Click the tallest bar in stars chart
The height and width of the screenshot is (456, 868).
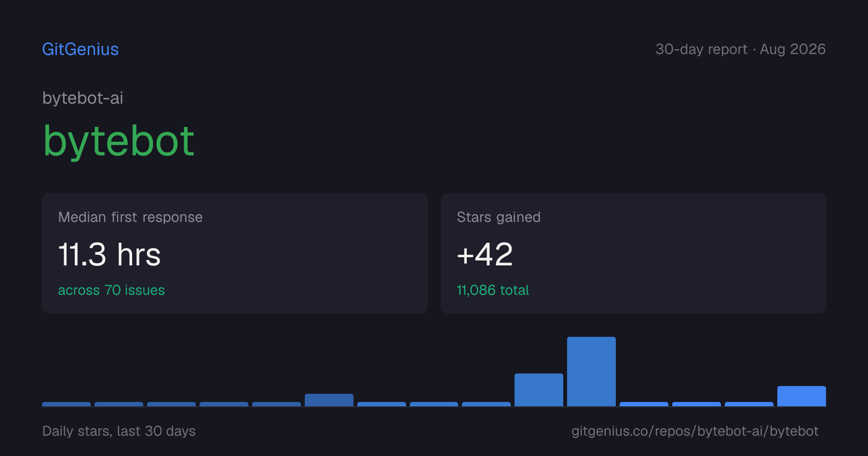click(591, 372)
